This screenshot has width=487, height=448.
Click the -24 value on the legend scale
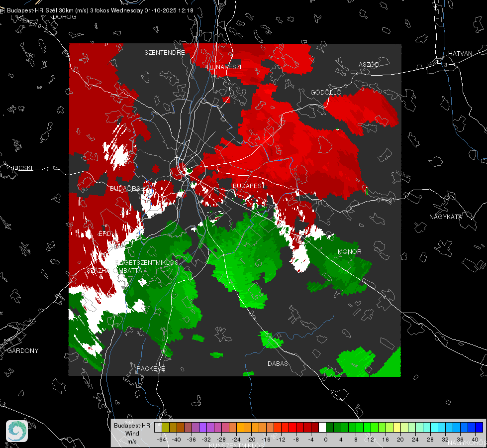tap(236, 440)
